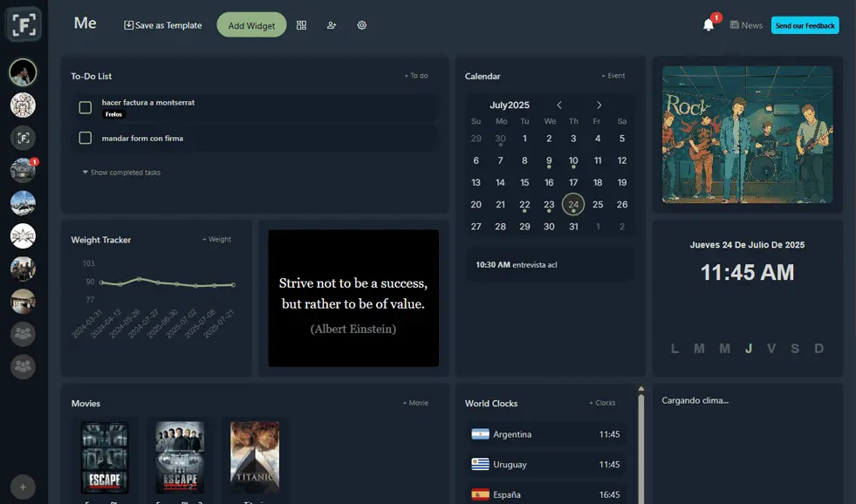Viewport: 856px width, 504px height.
Task: Click Send our Feedback button
Action: (805, 25)
